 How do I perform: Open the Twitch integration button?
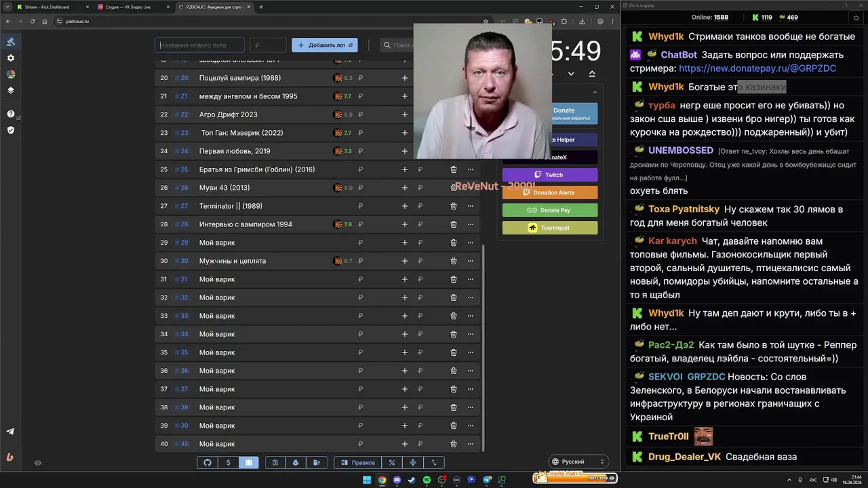[550, 175]
